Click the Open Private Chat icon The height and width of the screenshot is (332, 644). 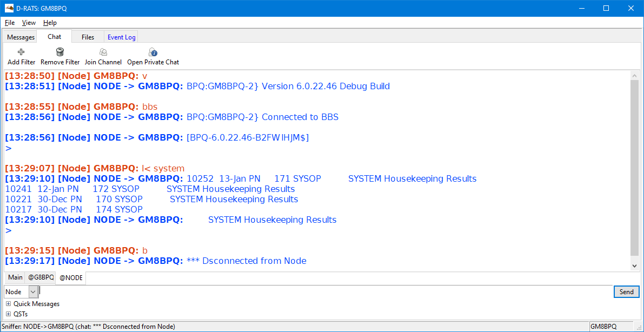click(153, 52)
